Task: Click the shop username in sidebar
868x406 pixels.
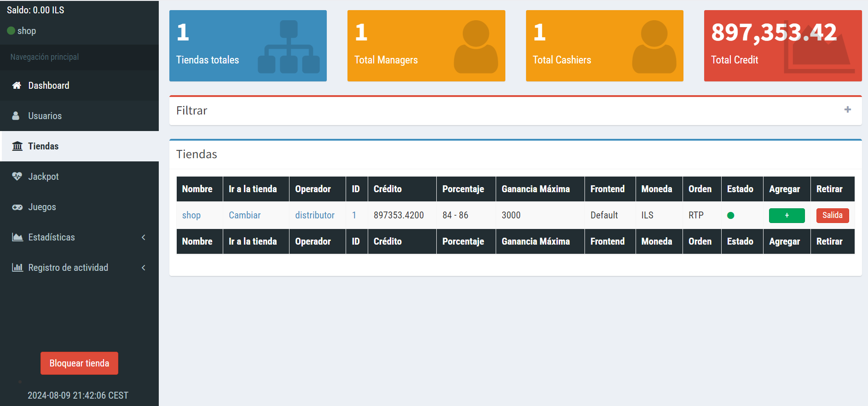Action: (x=27, y=31)
